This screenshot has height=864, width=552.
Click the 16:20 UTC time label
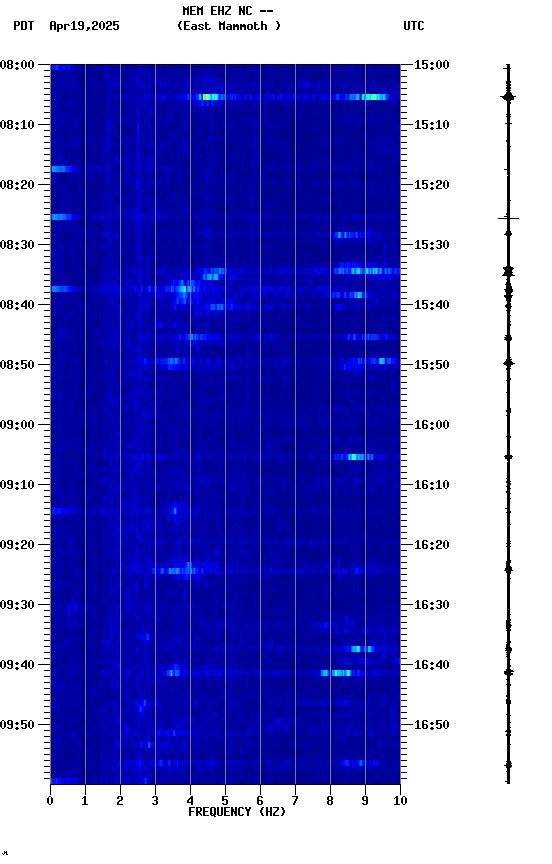[x=432, y=545]
